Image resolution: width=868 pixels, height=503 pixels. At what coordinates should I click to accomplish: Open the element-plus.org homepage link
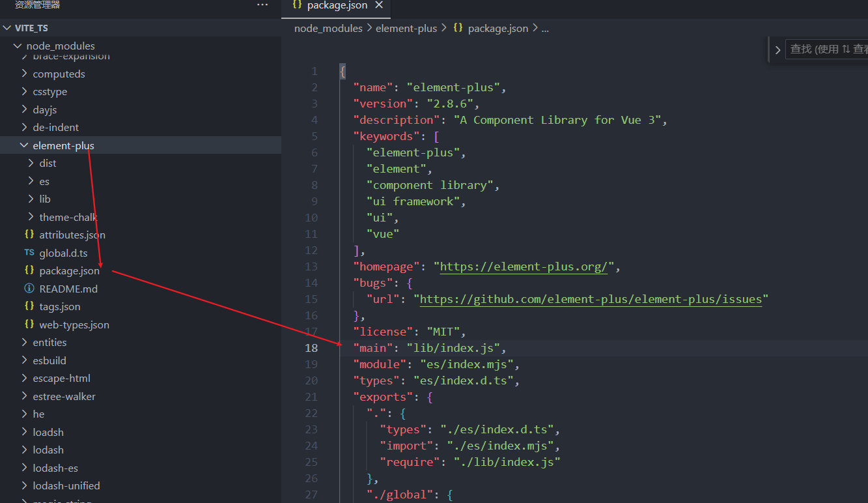[x=523, y=266]
